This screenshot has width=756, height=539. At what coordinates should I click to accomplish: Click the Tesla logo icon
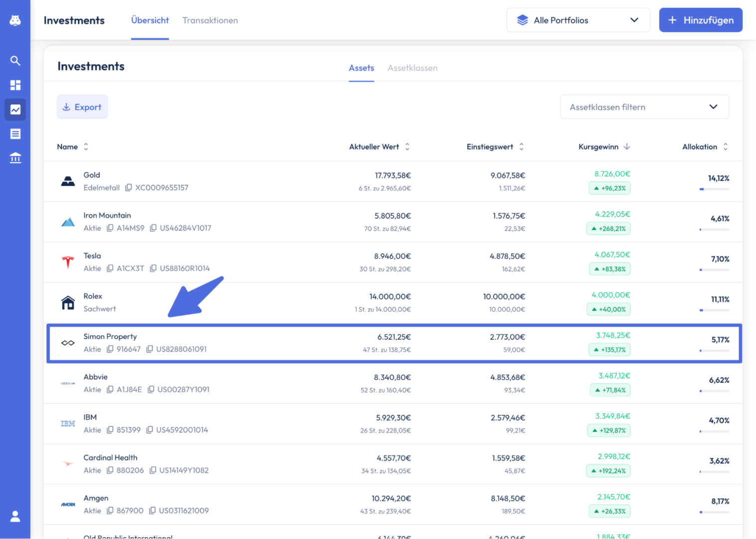tap(68, 262)
